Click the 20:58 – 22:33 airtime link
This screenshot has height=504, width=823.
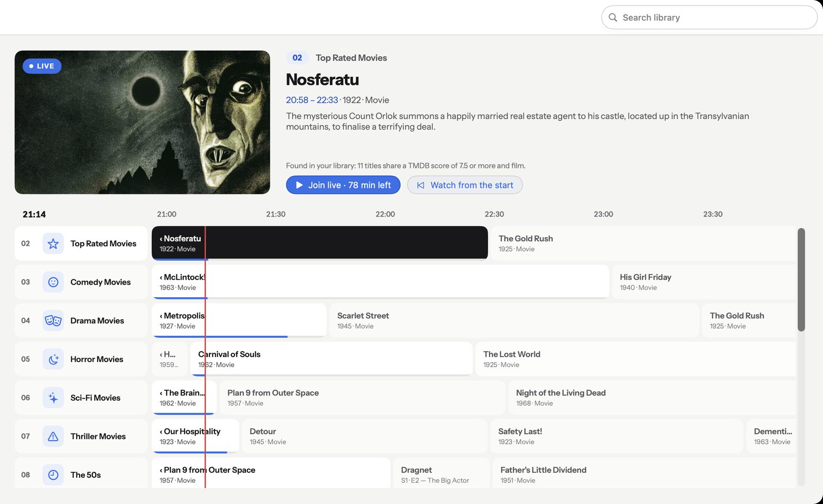(312, 100)
